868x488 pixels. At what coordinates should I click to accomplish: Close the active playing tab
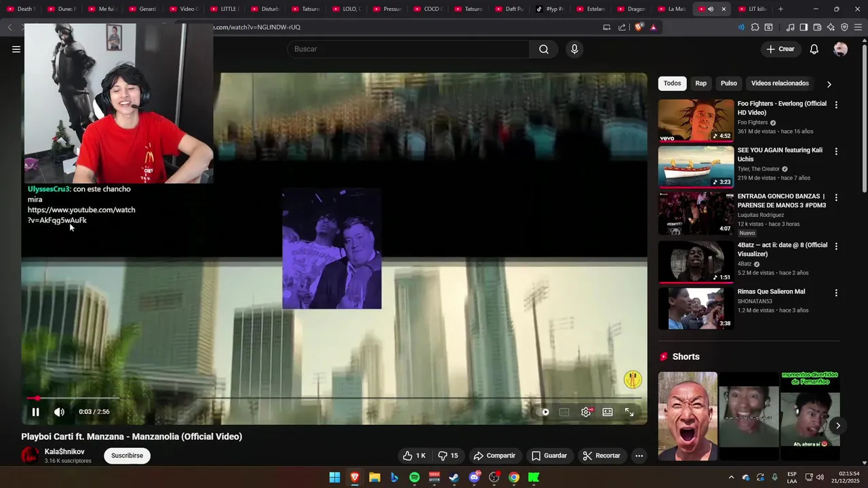point(724,9)
